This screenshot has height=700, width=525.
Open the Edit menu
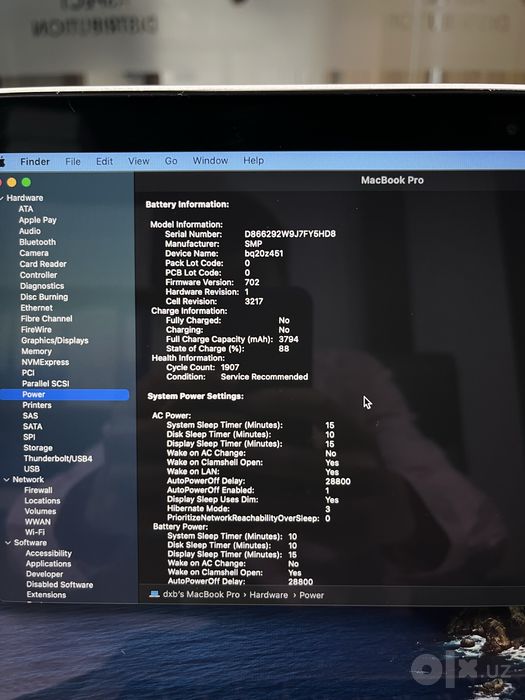pos(104,161)
